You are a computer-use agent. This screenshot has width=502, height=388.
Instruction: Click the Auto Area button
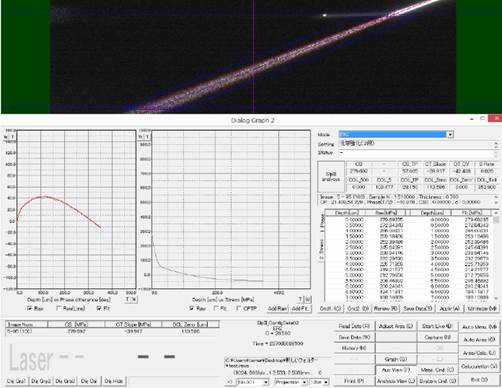click(x=479, y=340)
